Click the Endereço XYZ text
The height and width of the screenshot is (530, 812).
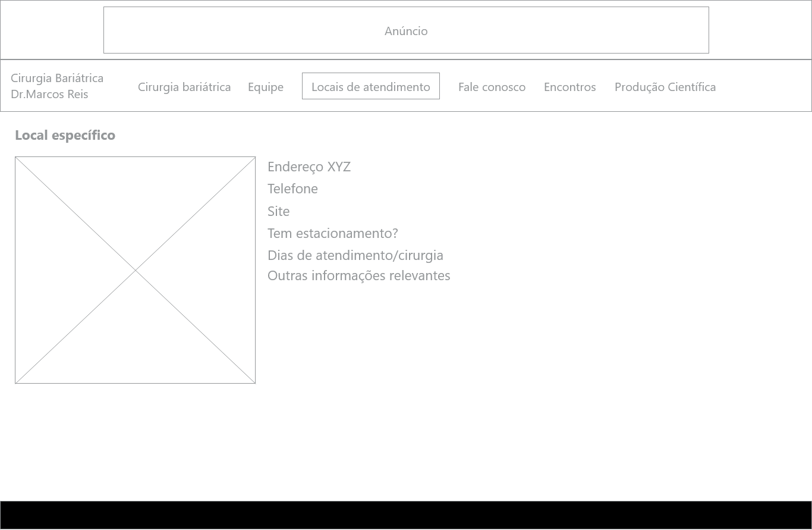point(309,167)
